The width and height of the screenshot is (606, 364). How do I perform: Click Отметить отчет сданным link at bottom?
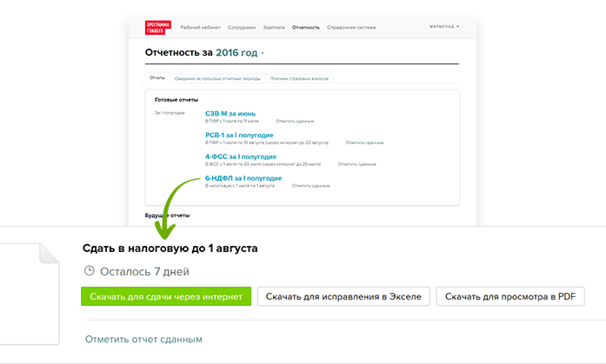click(x=143, y=339)
